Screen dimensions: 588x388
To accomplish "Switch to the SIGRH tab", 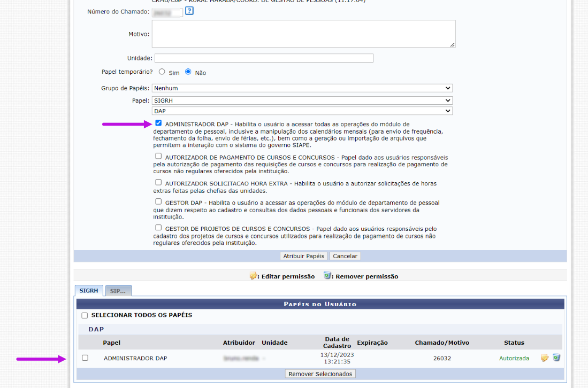I will (x=89, y=291).
